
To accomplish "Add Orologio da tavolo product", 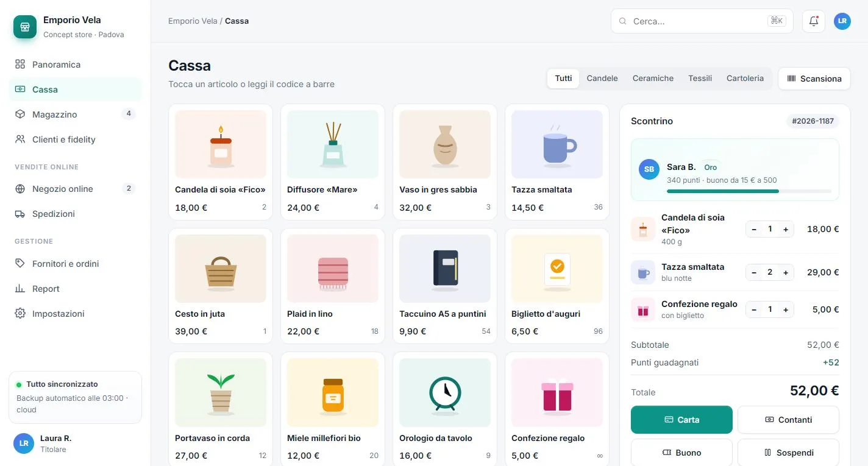I will click(445, 409).
